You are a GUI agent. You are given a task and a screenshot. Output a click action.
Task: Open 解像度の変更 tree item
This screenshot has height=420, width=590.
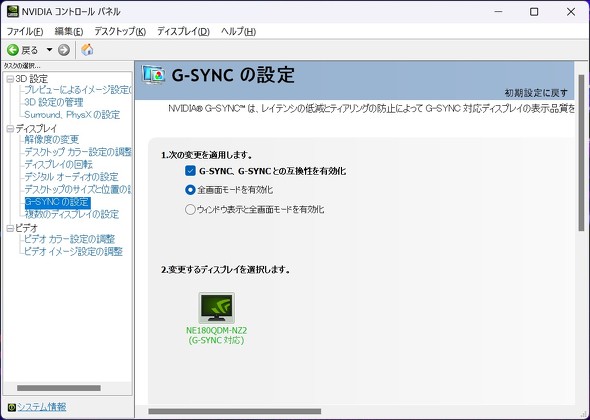52,140
